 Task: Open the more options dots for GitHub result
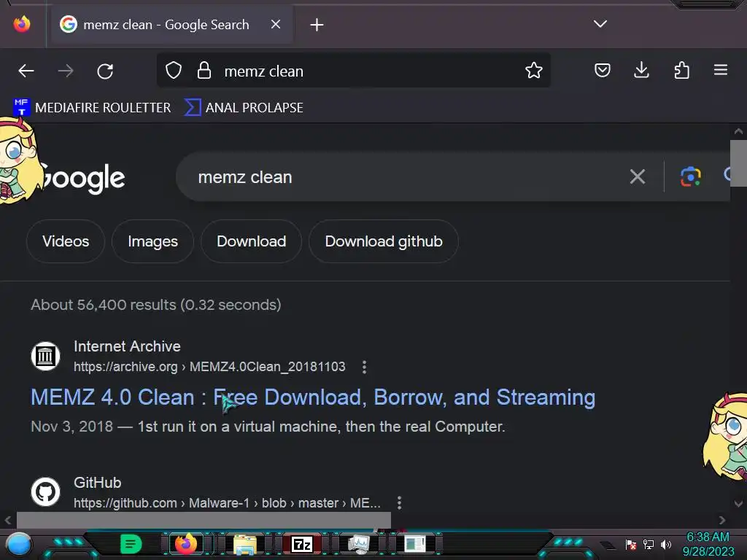pos(399,502)
